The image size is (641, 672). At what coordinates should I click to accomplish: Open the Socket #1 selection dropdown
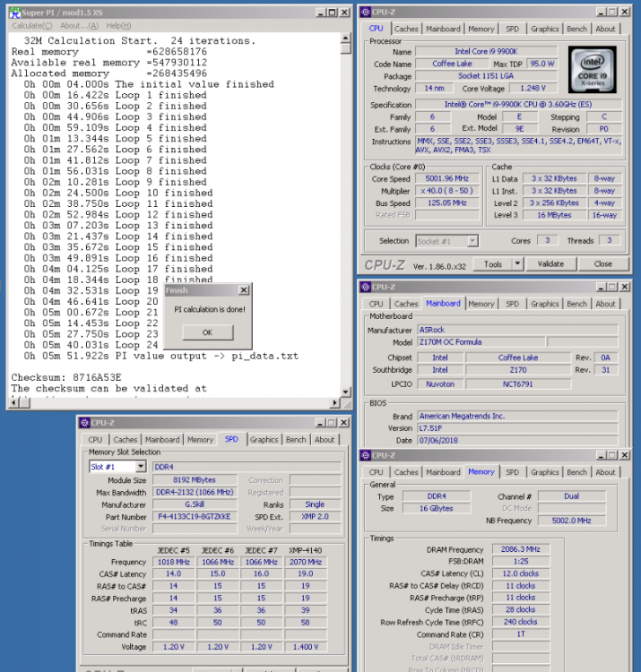pyautogui.click(x=472, y=241)
